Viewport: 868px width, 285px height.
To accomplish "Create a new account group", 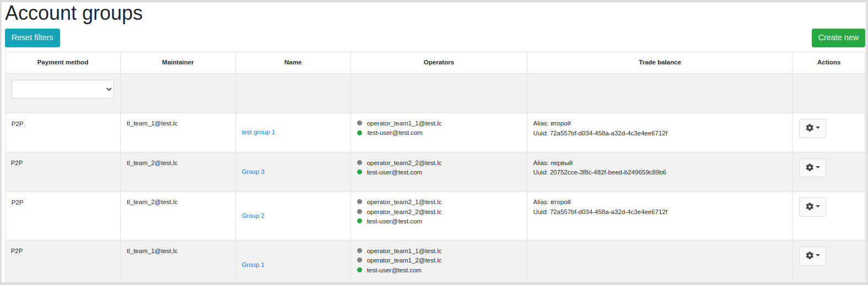I will coord(838,38).
